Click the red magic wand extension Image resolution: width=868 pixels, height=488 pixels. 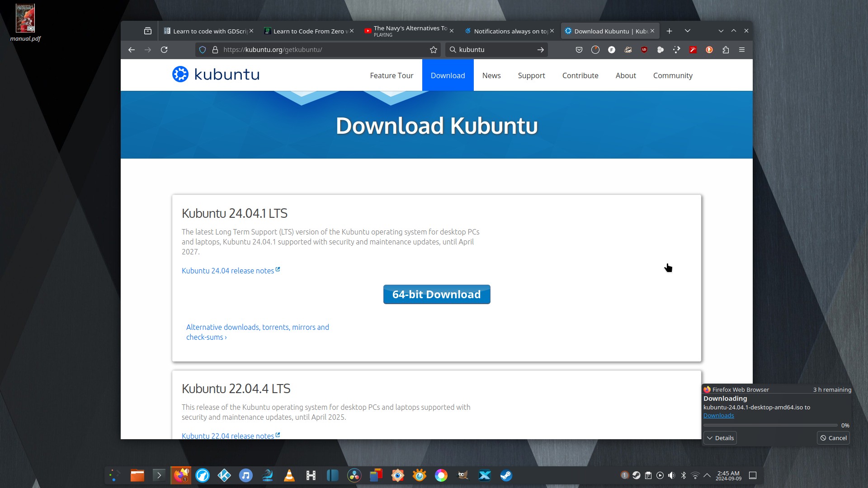[693, 50]
